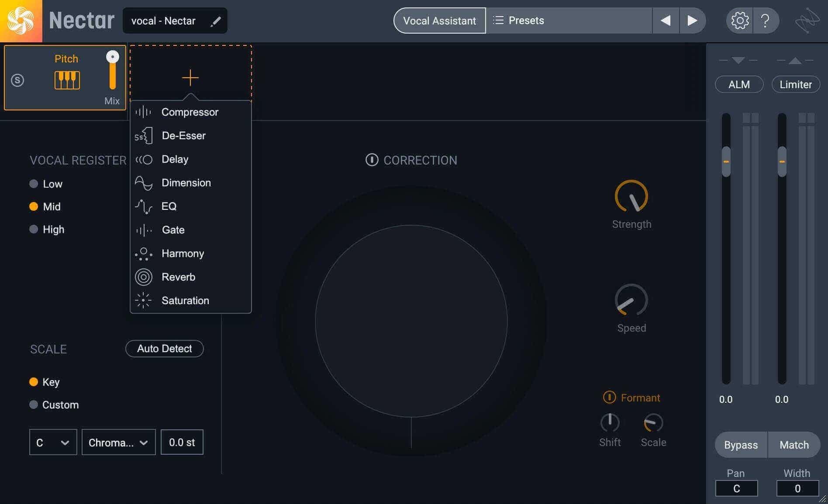
Task: Click the Saturation sparkle icon in menu
Action: pos(143,300)
